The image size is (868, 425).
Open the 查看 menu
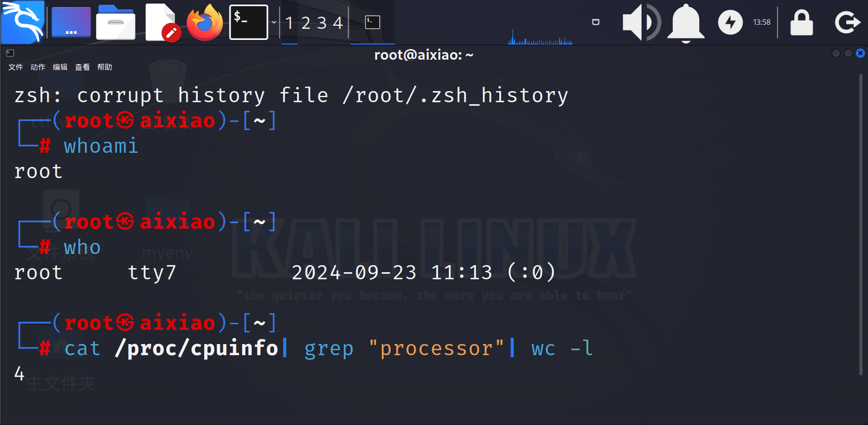[82, 67]
